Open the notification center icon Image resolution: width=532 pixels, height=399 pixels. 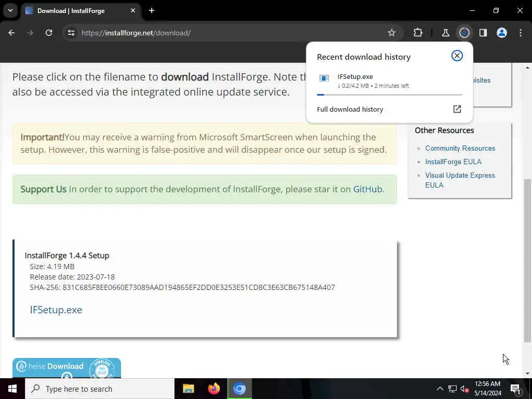516,389
